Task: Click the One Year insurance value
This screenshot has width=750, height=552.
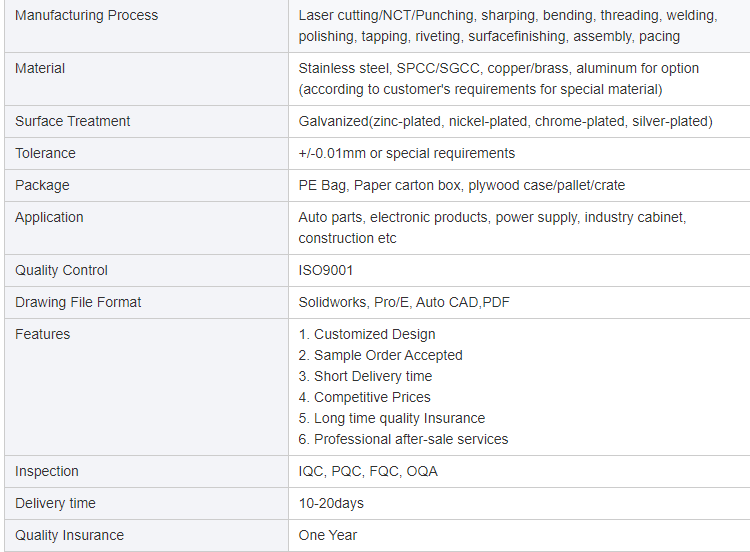Action: (x=327, y=535)
